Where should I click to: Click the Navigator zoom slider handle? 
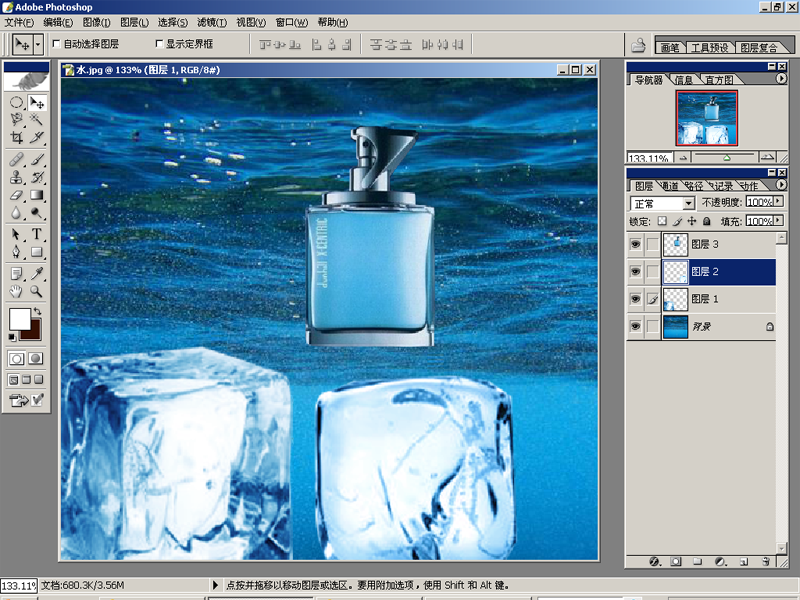[727, 158]
